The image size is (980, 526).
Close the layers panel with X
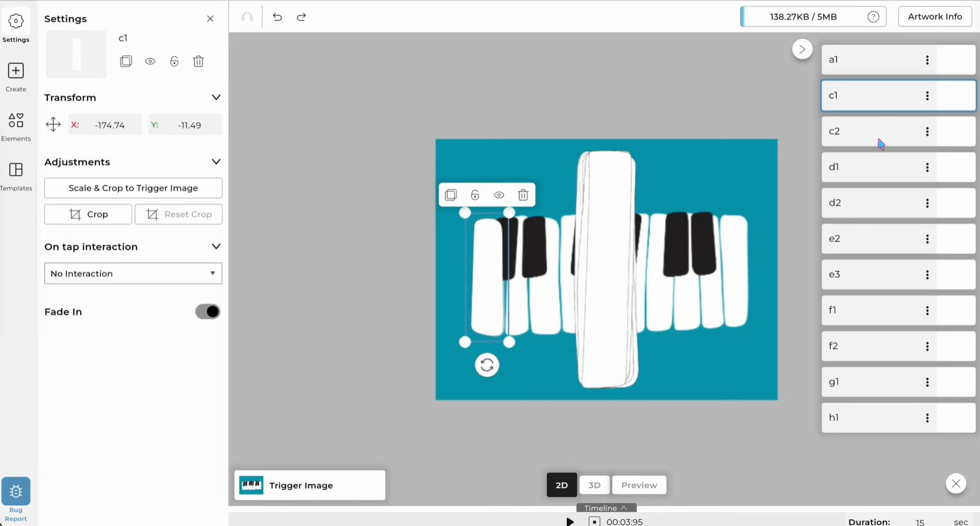(x=956, y=483)
